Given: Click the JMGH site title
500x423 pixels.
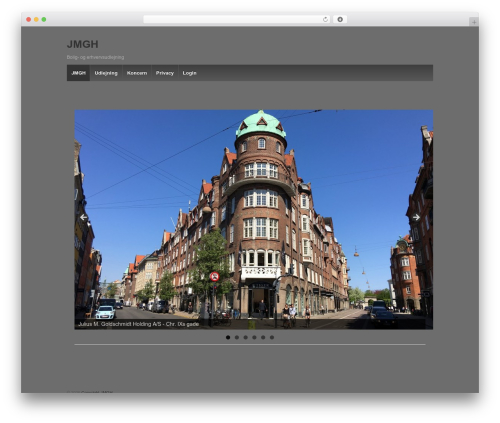Looking at the screenshot, I should (x=82, y=44).
